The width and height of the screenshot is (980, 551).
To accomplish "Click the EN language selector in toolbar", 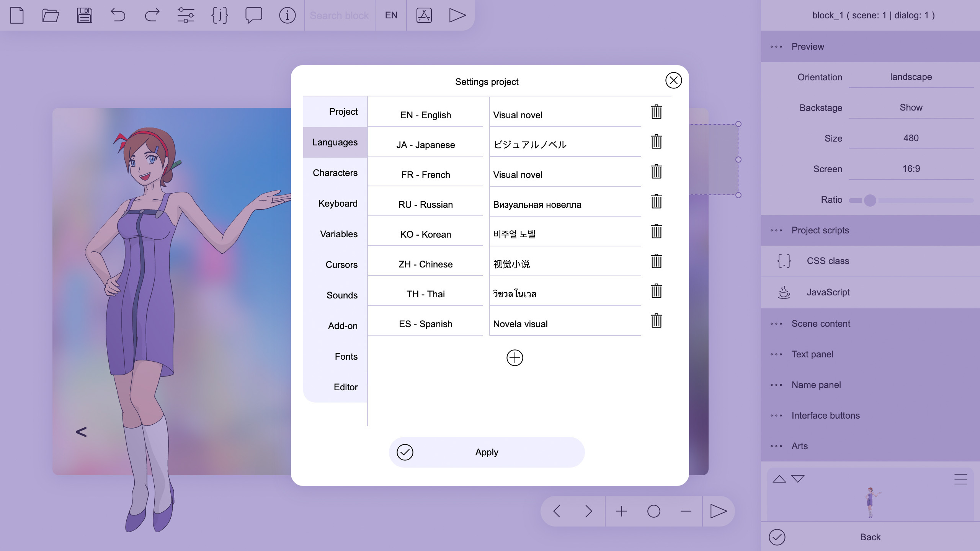I will (x=391, y=15).
